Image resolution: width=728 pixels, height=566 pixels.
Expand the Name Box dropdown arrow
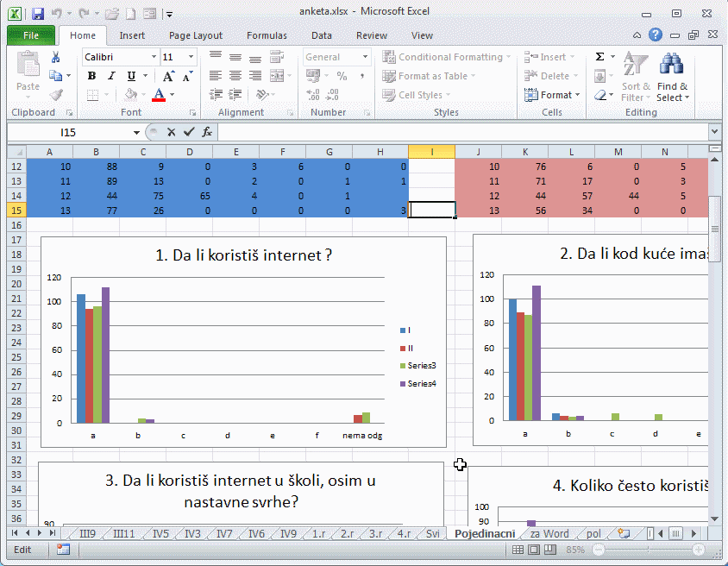136,132
